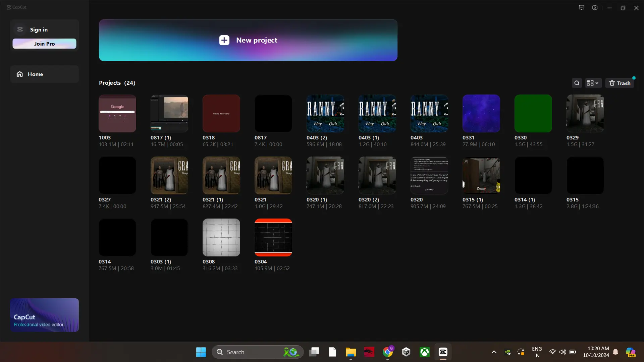The image size is (644, 362).
Task: Open project 0403 (1) thumbnail
Action: point(377,113)
